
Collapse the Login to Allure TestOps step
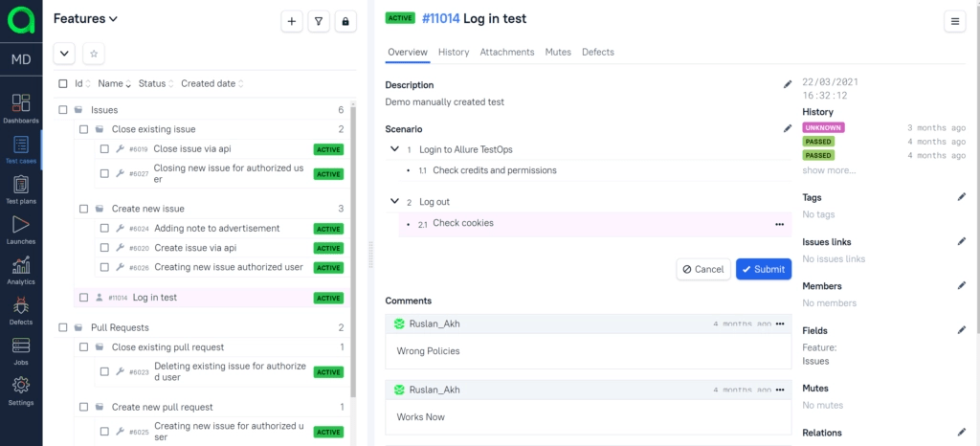click(394, 149)
